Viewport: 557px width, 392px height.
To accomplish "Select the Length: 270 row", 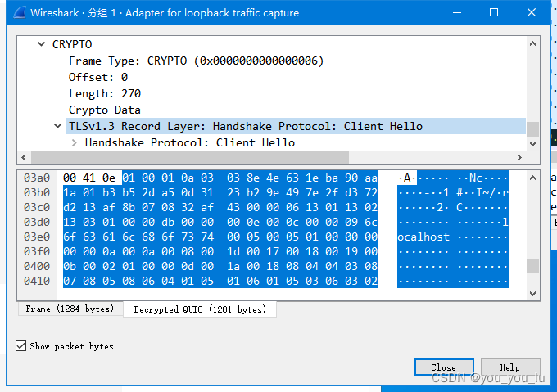I will point(105,93).
